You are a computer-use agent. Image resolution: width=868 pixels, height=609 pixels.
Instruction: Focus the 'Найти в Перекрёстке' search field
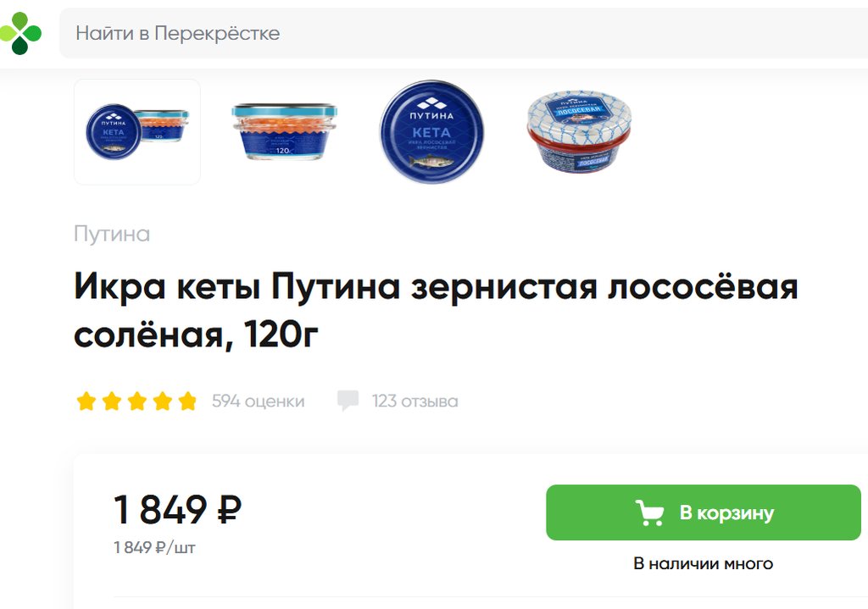click(x=464, y=33)
